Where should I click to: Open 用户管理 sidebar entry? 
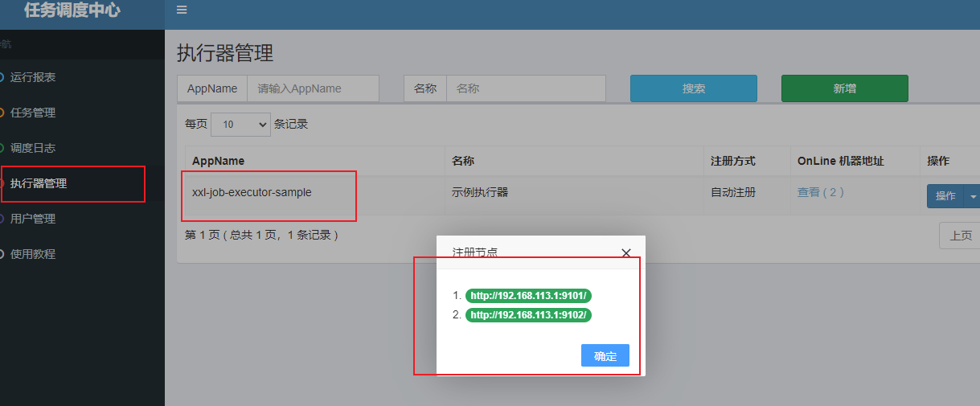coord(33,219)
